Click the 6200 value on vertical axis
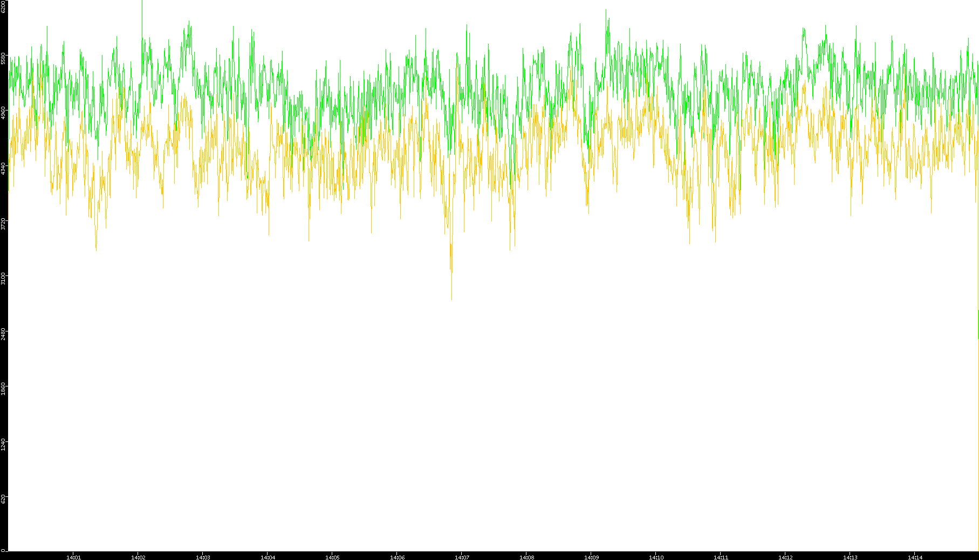Screen dimensions: 979x560 (x=4, y=6)
